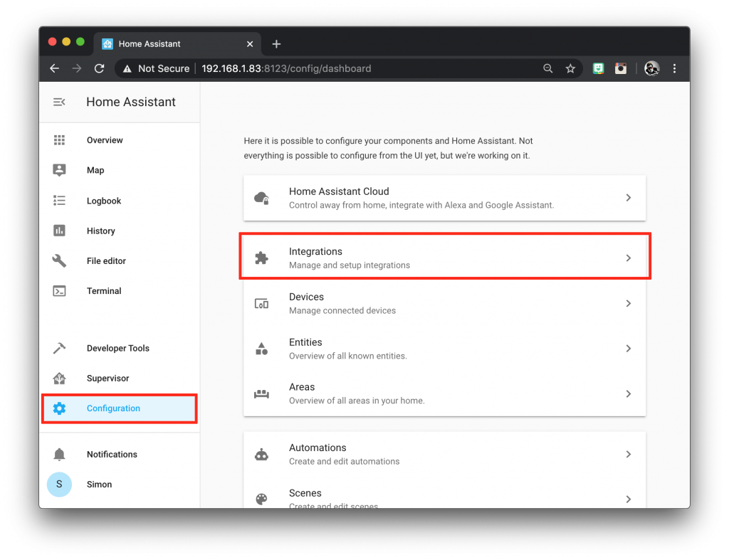Open History from the sidebar
The image size is (729, 560).
pos(120,231)
